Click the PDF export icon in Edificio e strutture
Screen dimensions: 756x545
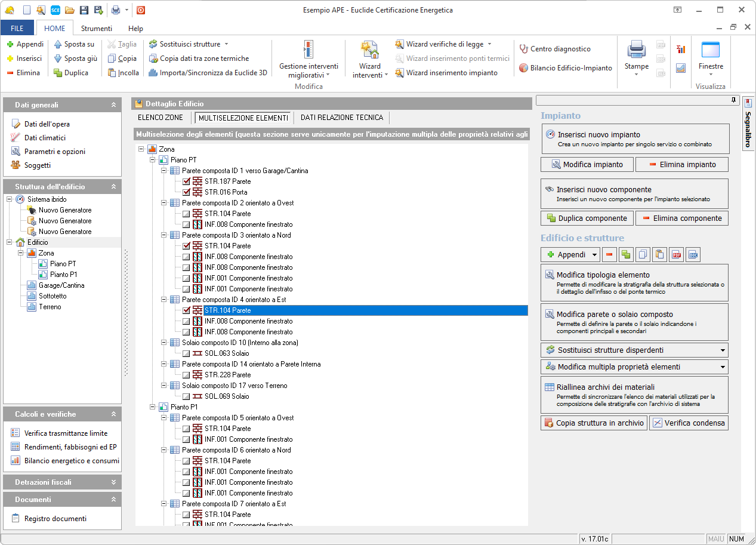tap(676, 255)
